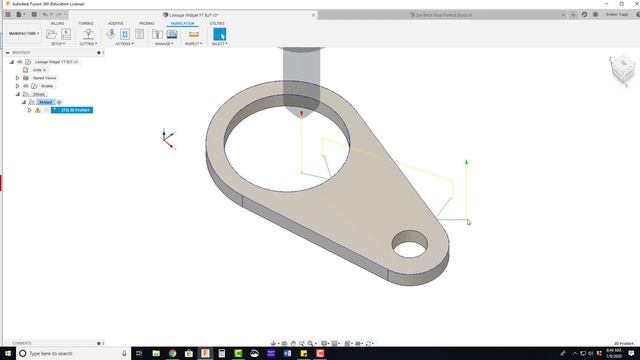Open the Machine Library icon in Manage
This screenshot has height=360, width=640.
(172, 34)
